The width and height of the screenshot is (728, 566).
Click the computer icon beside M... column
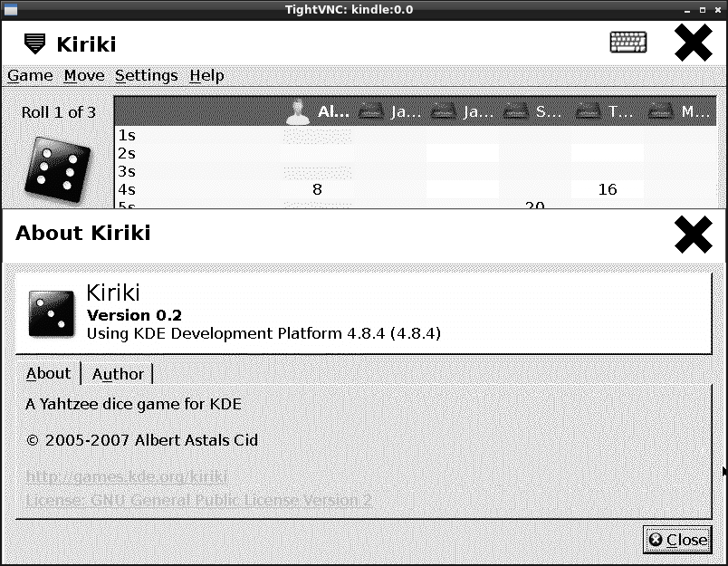660,111
